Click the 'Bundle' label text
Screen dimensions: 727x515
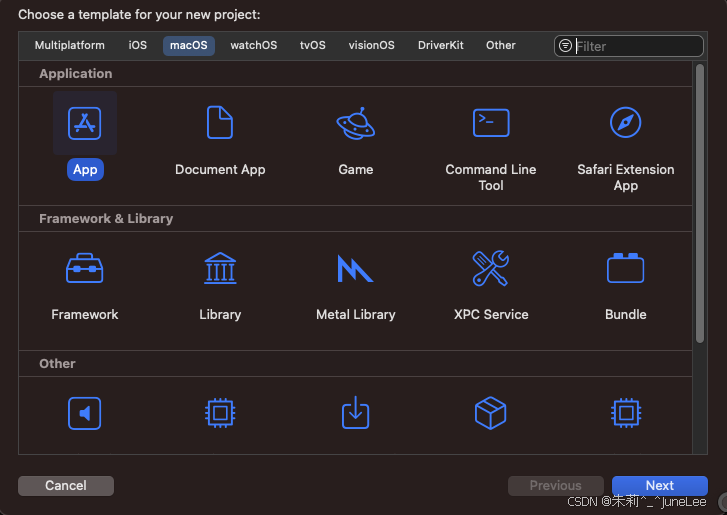click(x=625, y=314)
